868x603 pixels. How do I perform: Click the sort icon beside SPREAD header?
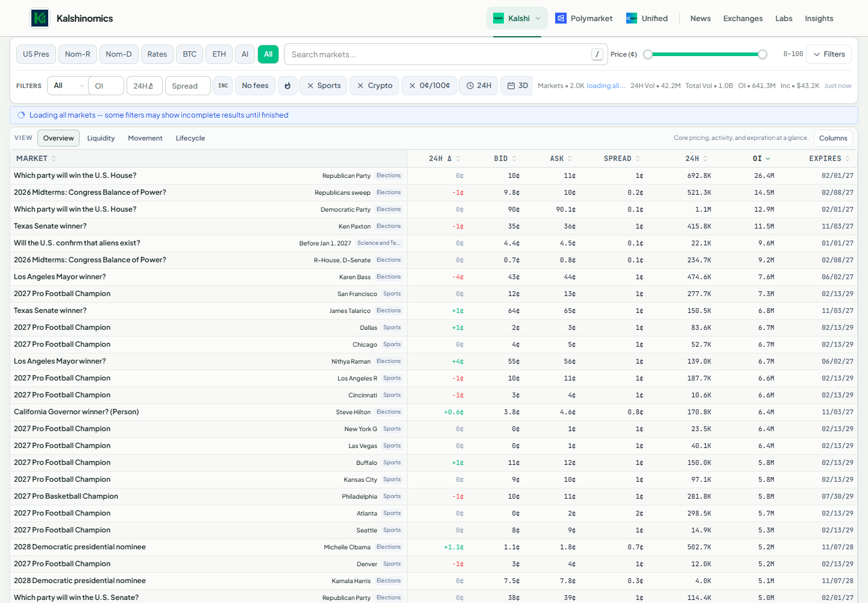click(x=638, y=159)
